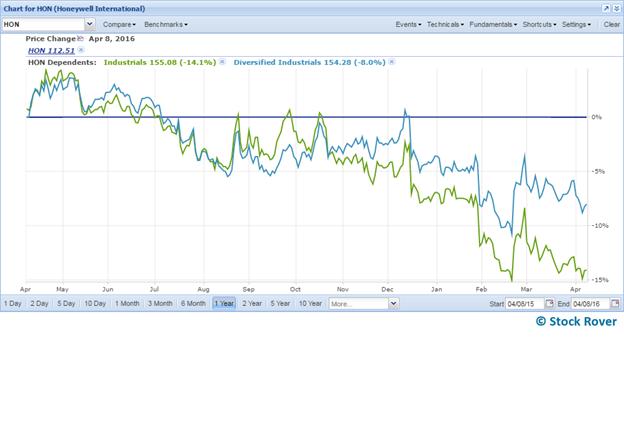Remove the Industrials series via its x icon

pos(222,62)
